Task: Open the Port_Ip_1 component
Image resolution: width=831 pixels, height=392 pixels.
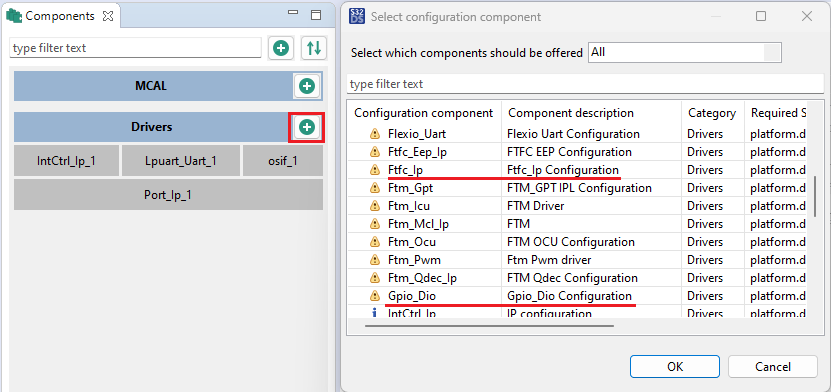Action: pos(168,194)
